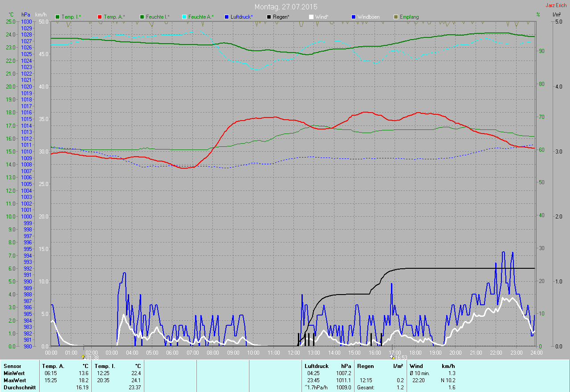Viewport: 570px width, 392px height.
Task: Click the Temp. A. maximum time 15:25
Action: point(50,380)
